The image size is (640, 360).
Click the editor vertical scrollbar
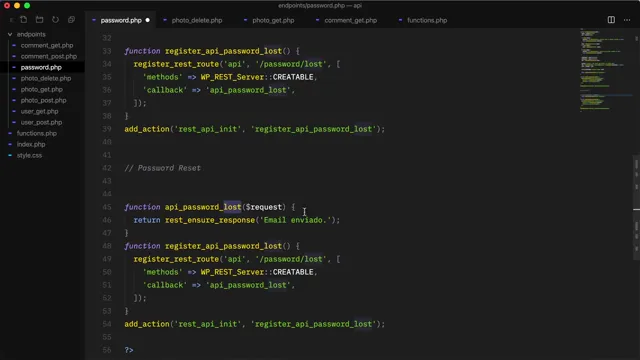tap(636, 207)
